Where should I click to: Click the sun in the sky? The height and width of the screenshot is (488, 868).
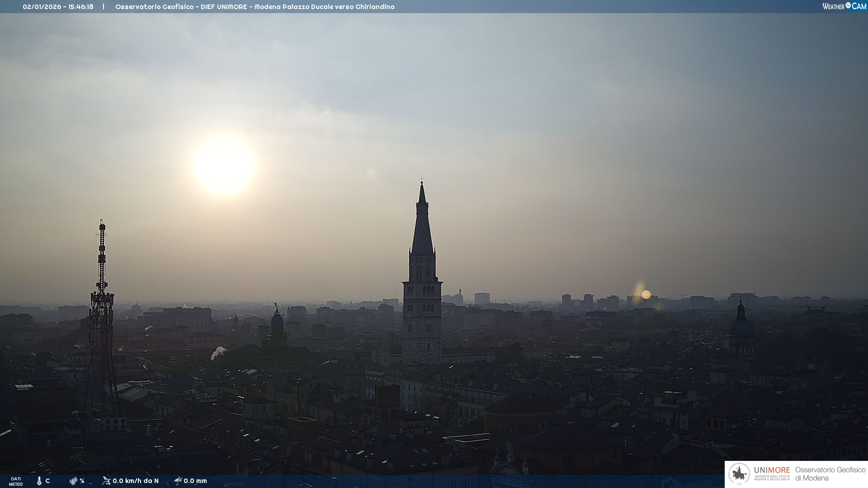coord(224,165)
